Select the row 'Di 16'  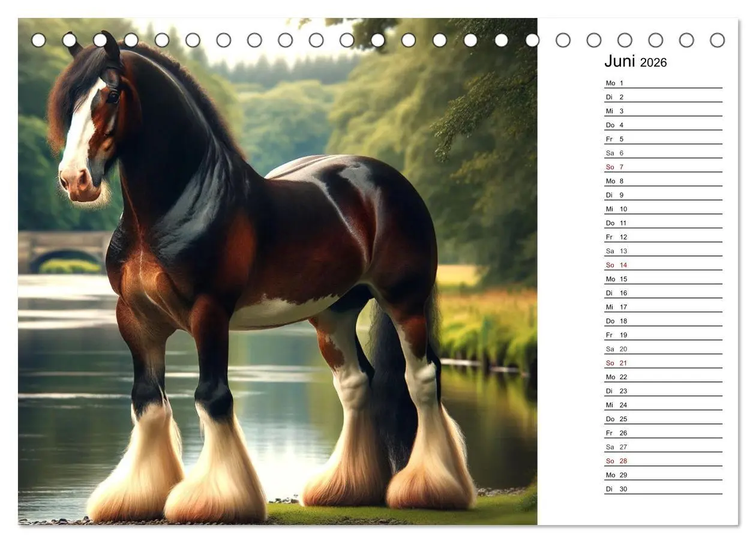point(663,293)
